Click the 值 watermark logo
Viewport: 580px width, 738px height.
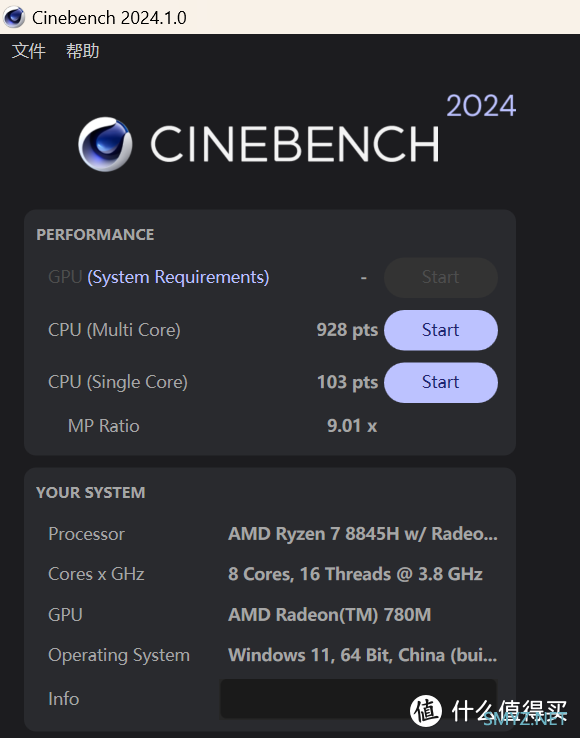[x=426, y=710]
